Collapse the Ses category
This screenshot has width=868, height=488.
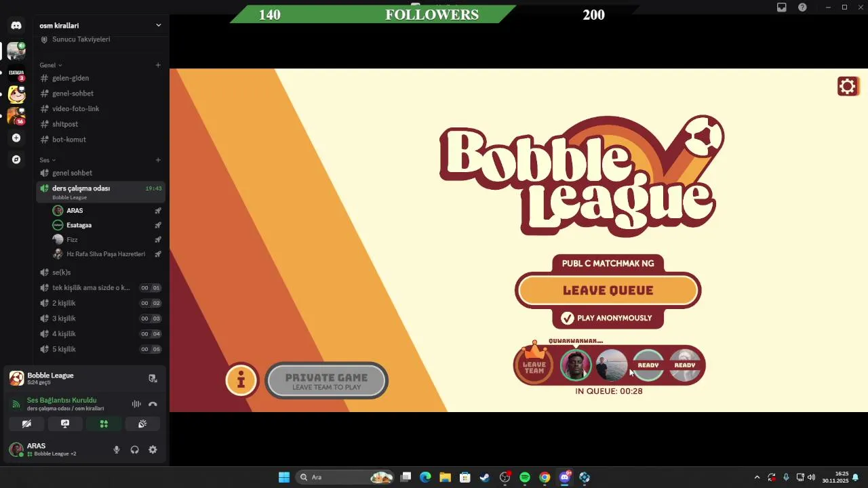click(x=47, y=160)
